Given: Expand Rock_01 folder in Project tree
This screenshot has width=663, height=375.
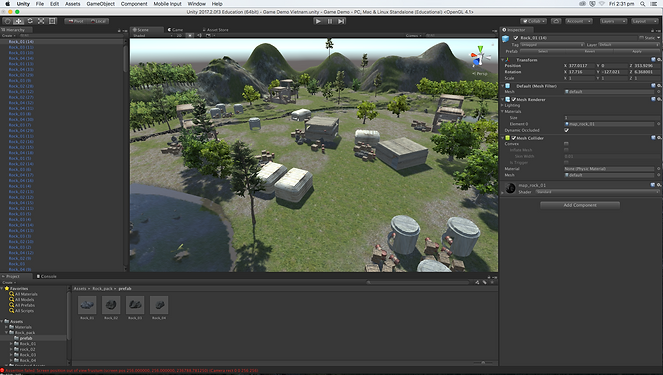Looking at the screenshot, I should (x=11, y=344).
